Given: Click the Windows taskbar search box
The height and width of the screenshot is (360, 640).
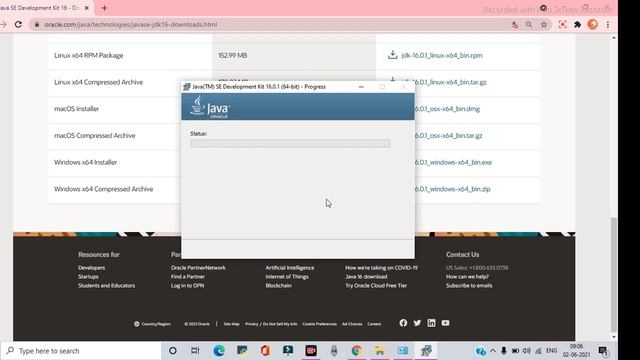Looking at the screenshot, I should pos(81,351).
